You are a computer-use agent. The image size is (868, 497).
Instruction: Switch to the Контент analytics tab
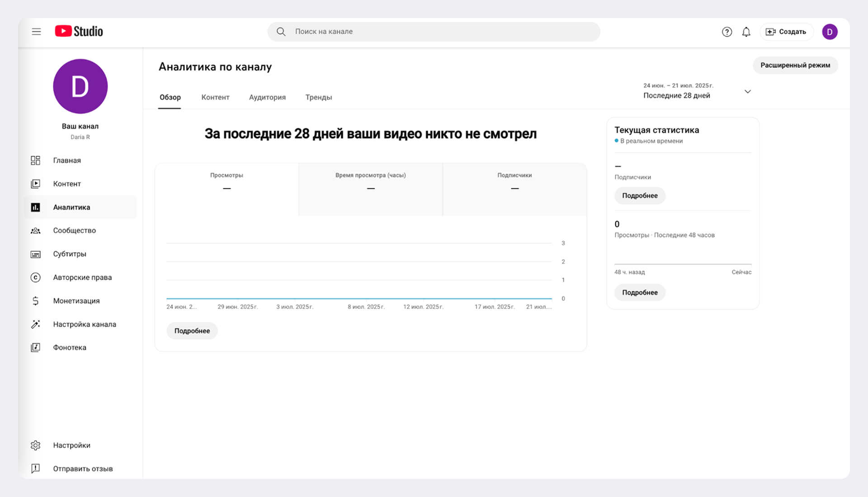click(x=215, y=97)
